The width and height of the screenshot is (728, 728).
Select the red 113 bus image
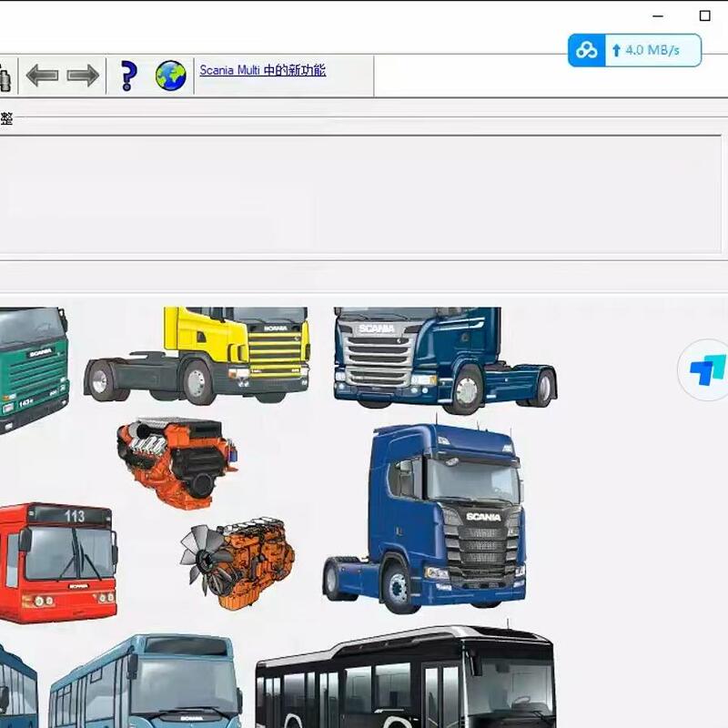pos(57,563)
